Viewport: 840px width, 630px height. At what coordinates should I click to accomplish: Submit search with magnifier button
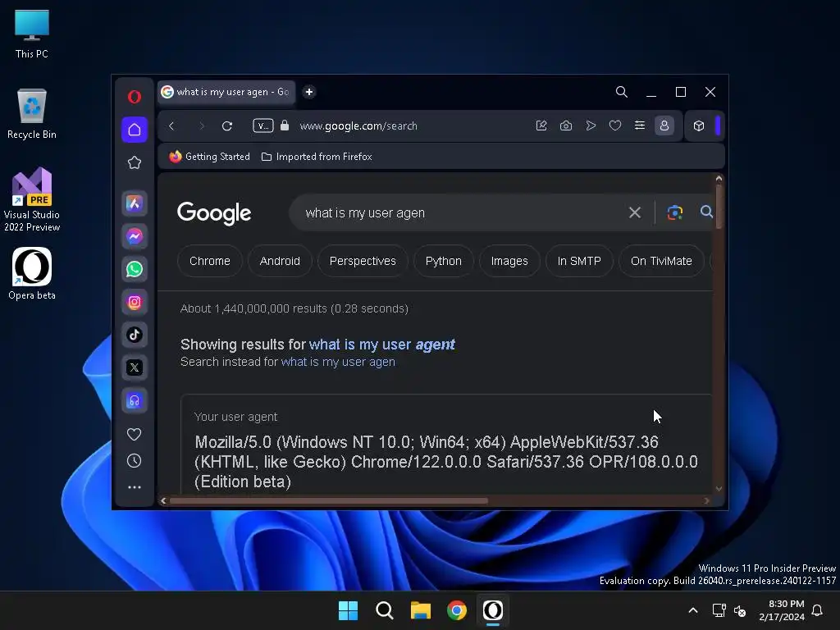coord(706,212)
